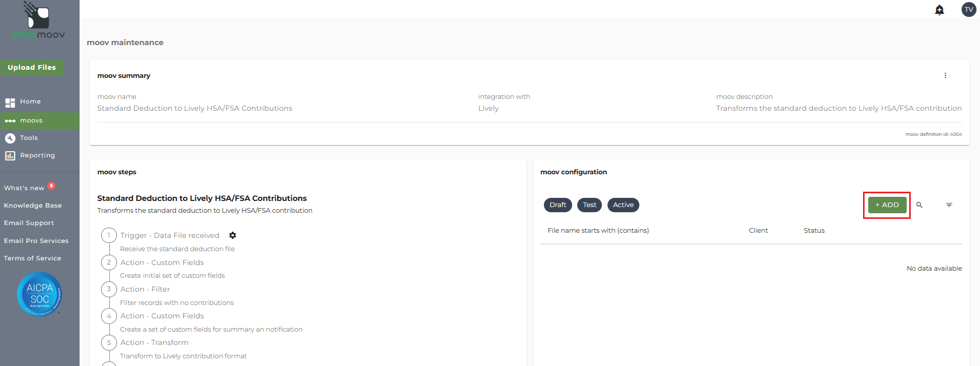Viewport: 980px width, 366px height.
Task: Select step 5 circle marker
Action: pyautogui.click(x=109, y=342)
